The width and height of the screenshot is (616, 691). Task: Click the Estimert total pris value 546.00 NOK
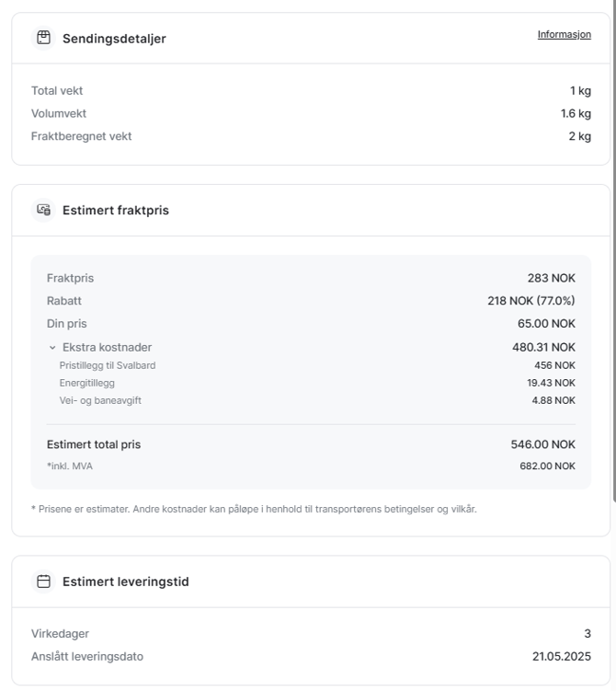(543, 444)
